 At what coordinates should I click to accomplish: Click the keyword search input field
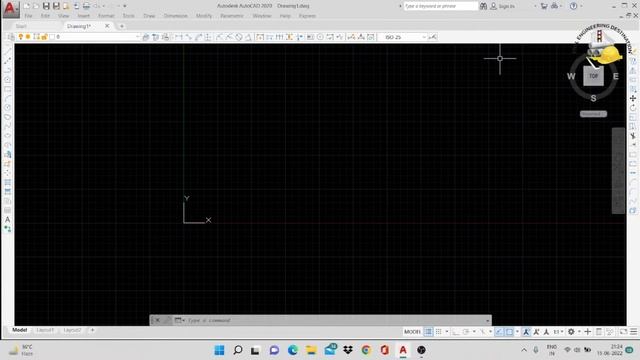440,6
